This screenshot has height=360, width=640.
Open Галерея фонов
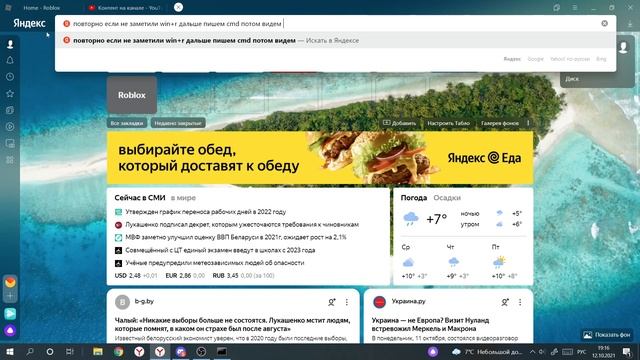pyautogui.click(x=500, y=123)
